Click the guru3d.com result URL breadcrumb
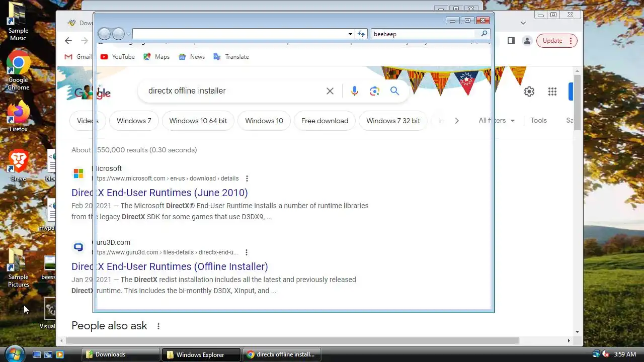This screenshot has width=644, height=362. pos(165,252)
